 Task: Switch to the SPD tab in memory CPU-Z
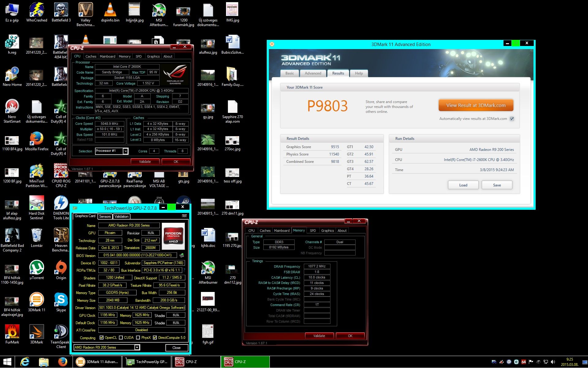pos(313,231)
